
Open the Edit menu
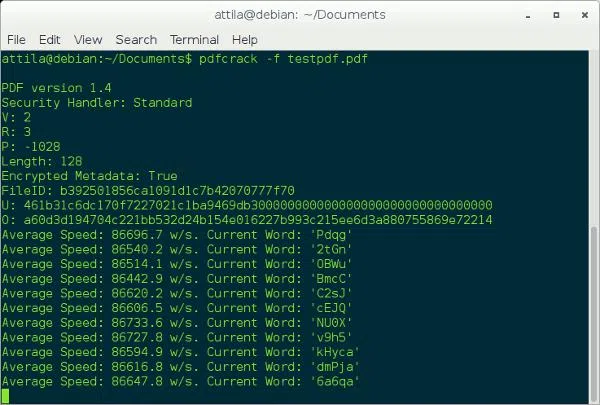point(50,39)
